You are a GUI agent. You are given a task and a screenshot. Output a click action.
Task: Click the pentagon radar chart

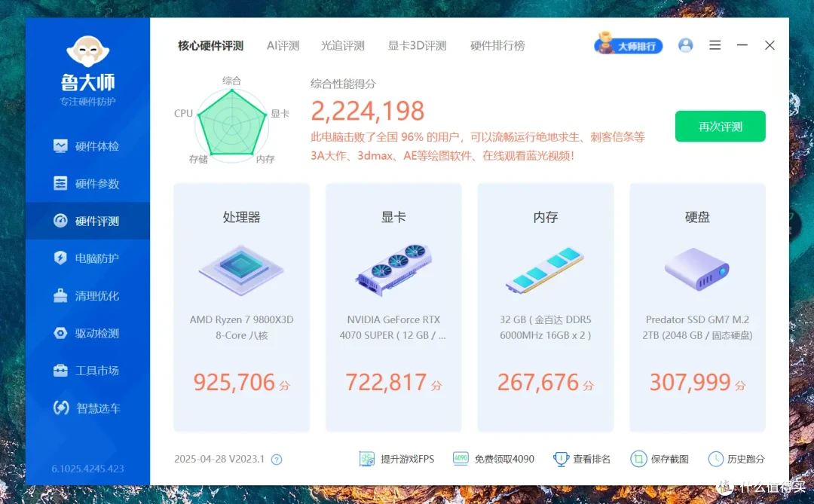tap(231, 124)
